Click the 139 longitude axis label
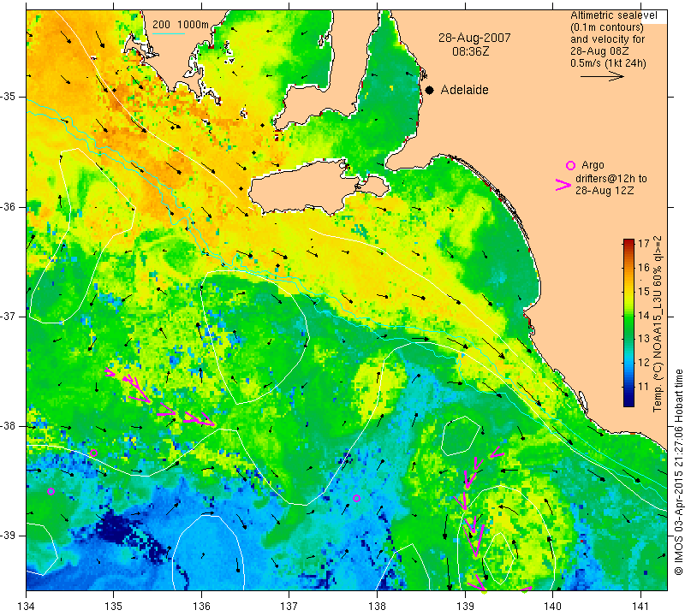 465,606
